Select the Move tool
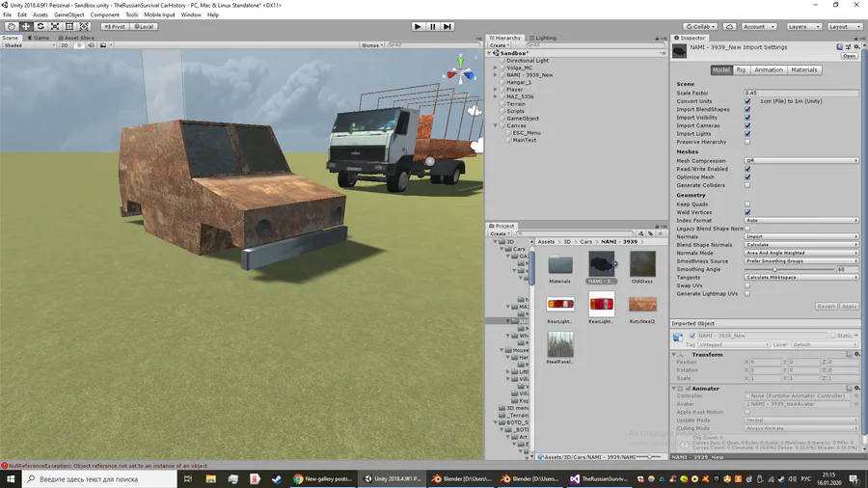868x488 pixels. tap(25, 27)
